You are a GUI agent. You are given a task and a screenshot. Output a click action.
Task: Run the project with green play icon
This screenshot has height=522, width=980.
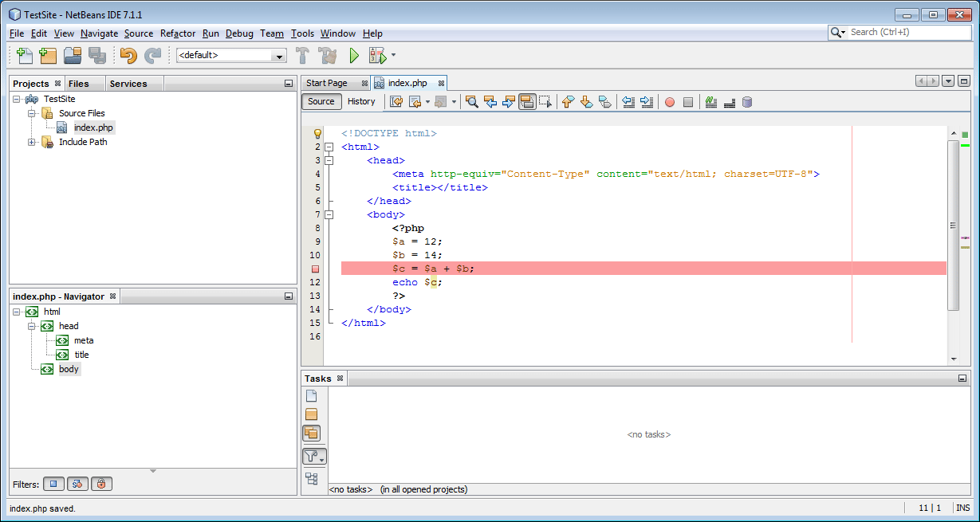pyautogui.click(x=354, y=56)
